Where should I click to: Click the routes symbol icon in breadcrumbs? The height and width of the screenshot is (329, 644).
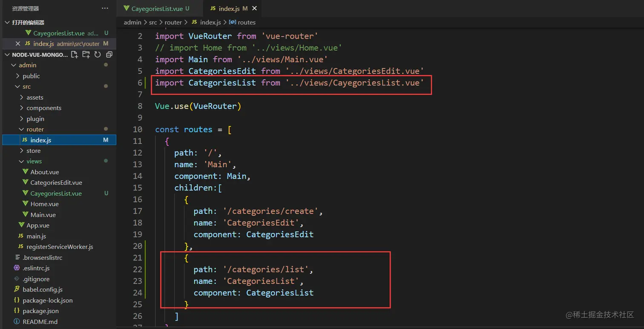pyautogui.click(x=233, y=22)
